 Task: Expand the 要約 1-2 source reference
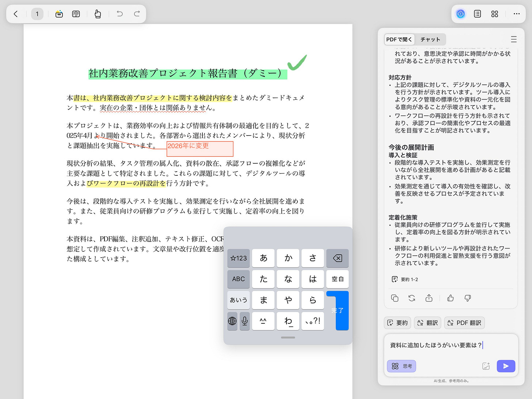tap(404, 279)
